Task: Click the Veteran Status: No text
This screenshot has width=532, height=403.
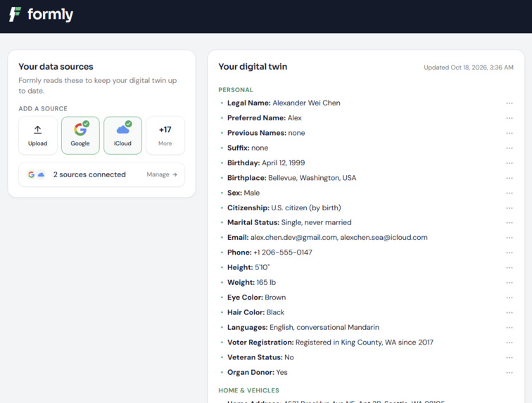Action: (x=260, y=357)
